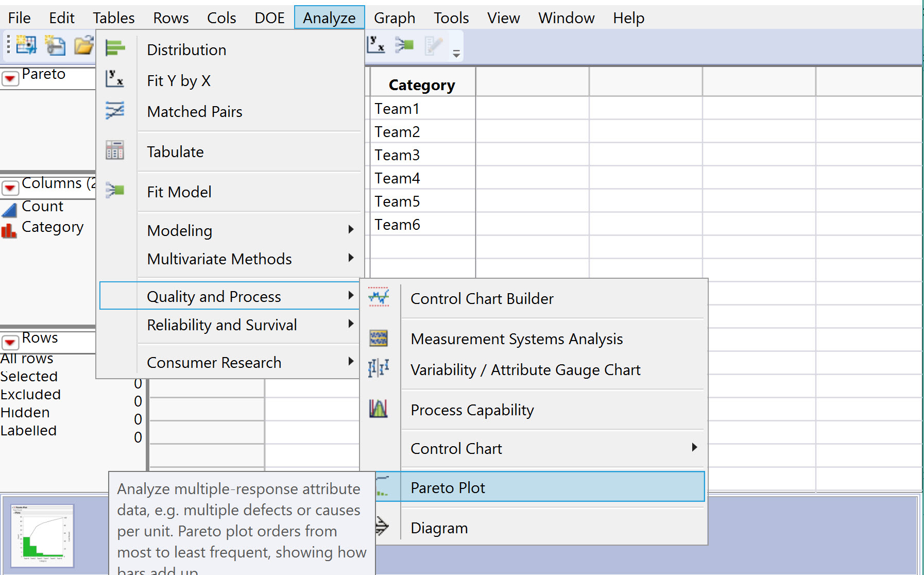Select the Count column in Columns panel
Image resolution: width=924 pixels, height=575 pixels.
point(42,206)
